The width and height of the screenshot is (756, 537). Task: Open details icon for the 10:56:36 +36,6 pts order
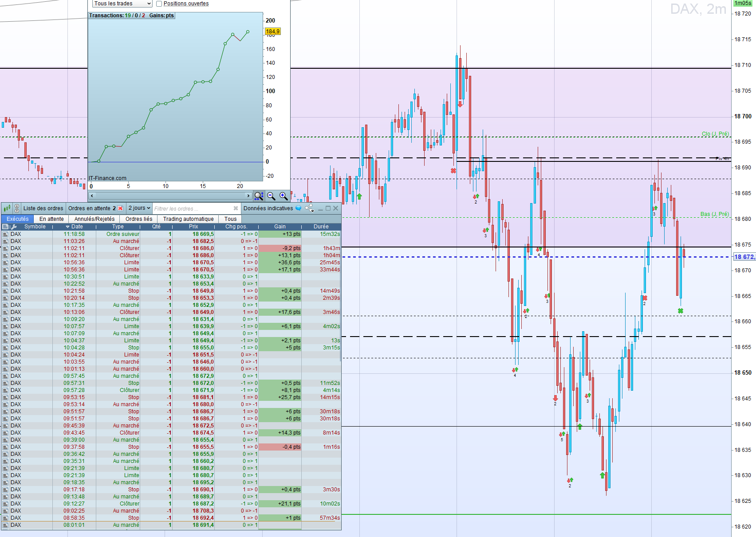pyautogui.click(x=5, y=263)
